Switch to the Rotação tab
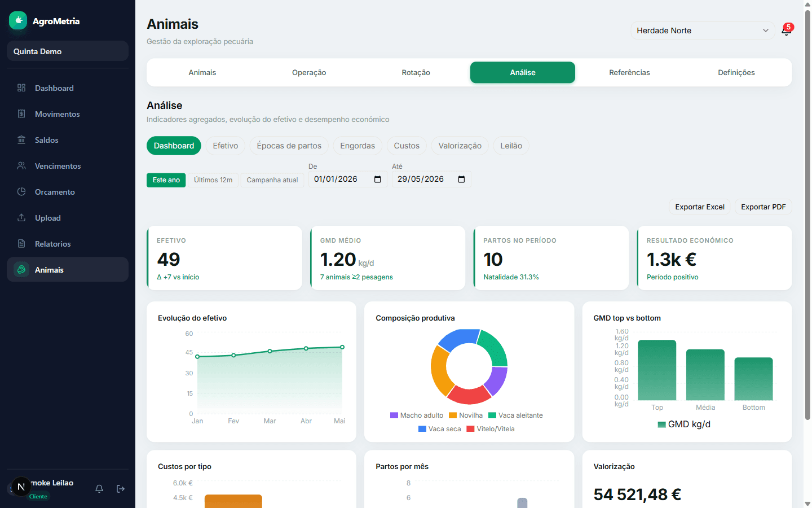Screen dimensions: 812x508 coord(416,72)
